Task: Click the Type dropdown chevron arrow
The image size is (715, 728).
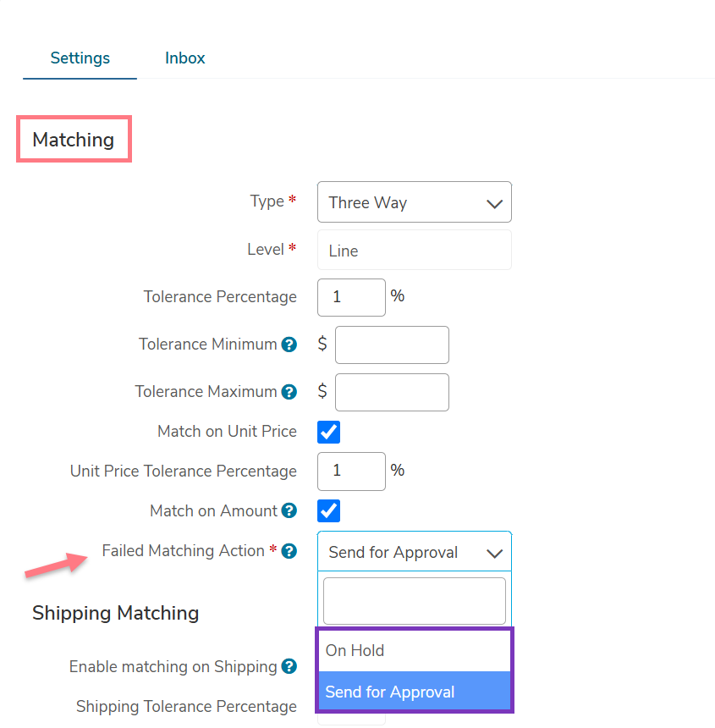Action: point(495,203)
